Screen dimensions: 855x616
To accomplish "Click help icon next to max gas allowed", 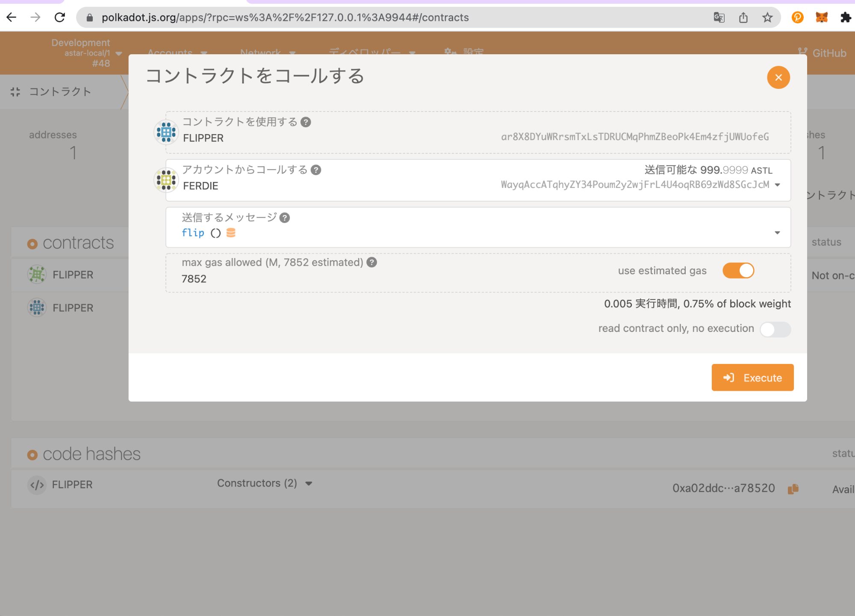I will point(372,262).
